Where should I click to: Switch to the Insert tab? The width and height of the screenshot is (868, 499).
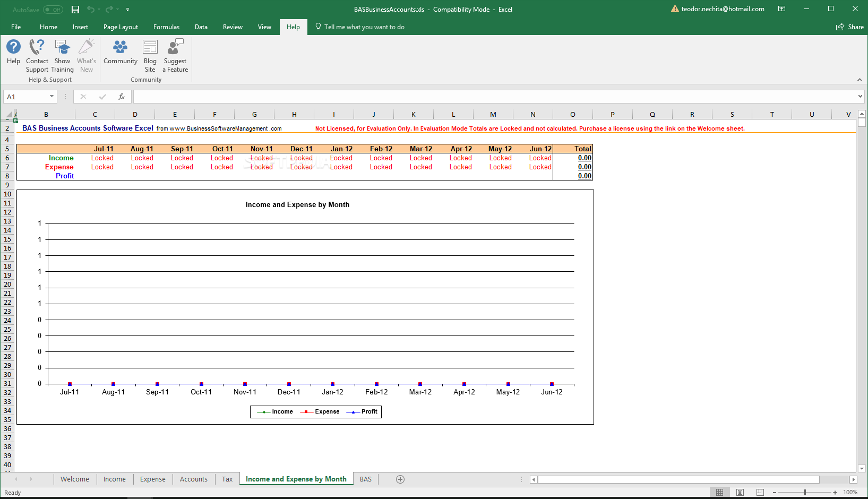click(x=81, y=27)
